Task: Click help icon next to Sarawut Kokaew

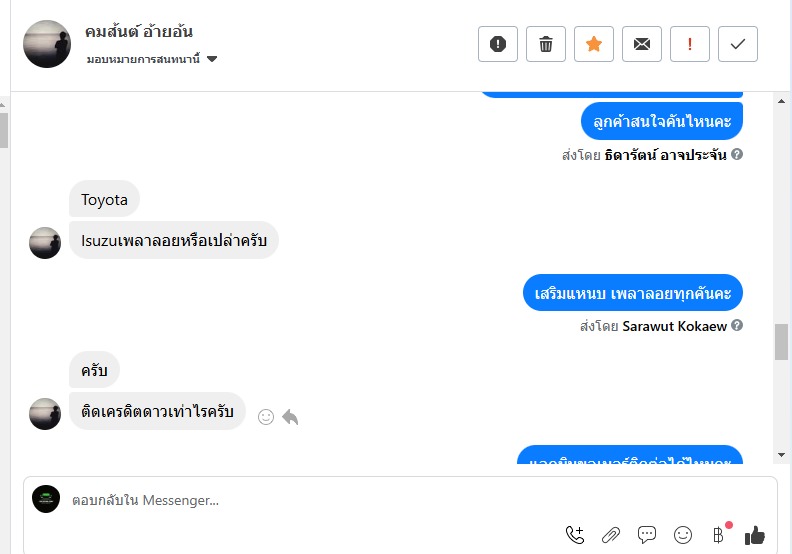Action: [737, 326]
